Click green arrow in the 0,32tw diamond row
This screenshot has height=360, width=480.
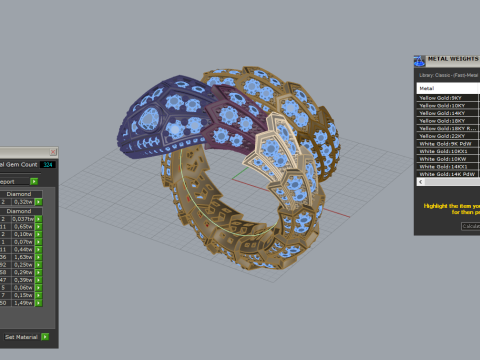click(x=39, y=202)
